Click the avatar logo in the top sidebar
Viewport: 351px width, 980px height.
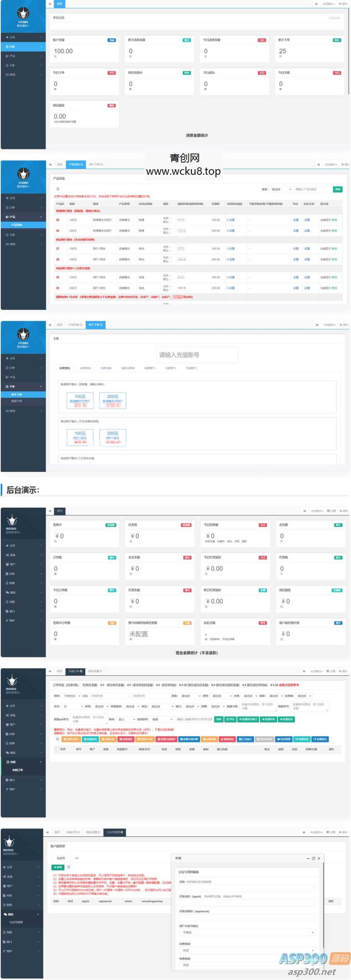pyautogui.click(x=23, y=14)
